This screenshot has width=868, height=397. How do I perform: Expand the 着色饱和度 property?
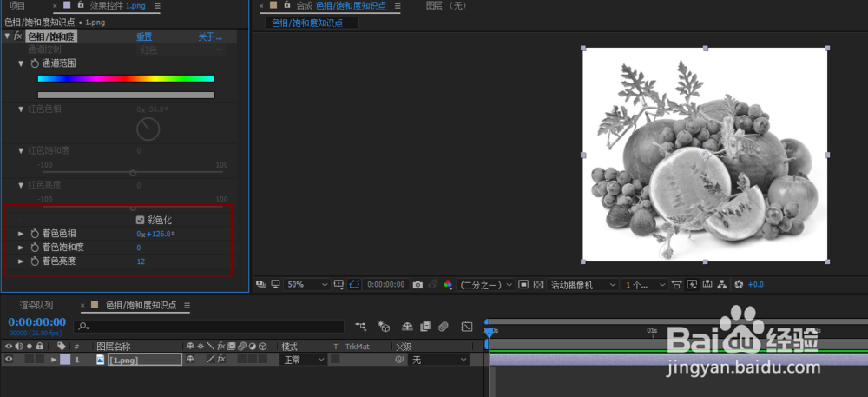pos(21,248)
